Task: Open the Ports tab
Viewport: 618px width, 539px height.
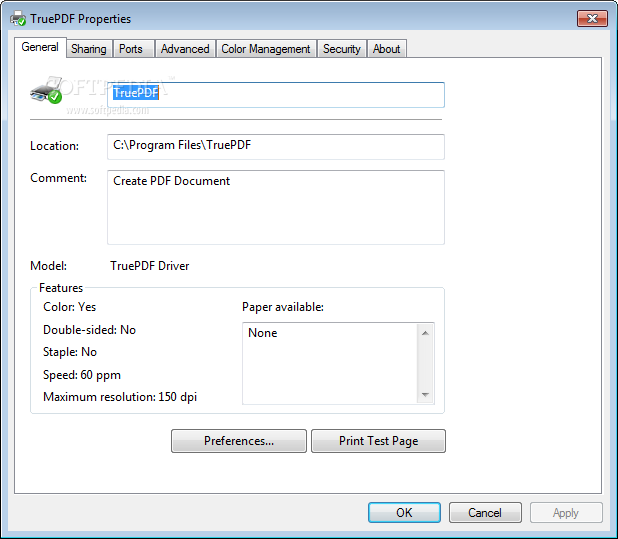Action: tap(133, 49)
